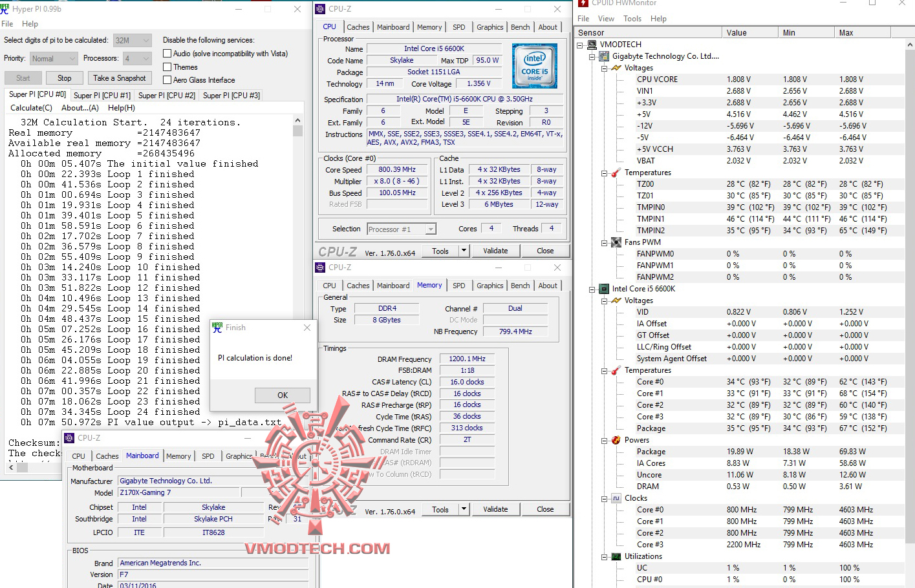Click Validate in the CPU-Z processor window
This screenshot has height=588, width=915.
495,251
